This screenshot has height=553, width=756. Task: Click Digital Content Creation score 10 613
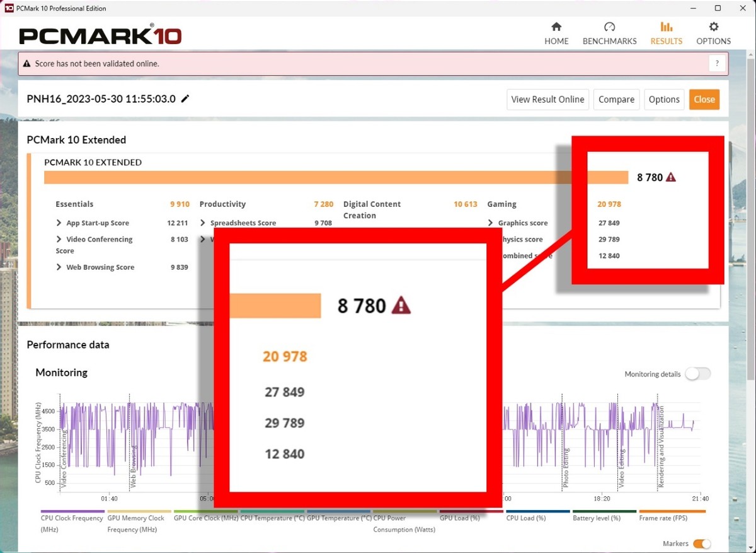(x=466, y=204)
